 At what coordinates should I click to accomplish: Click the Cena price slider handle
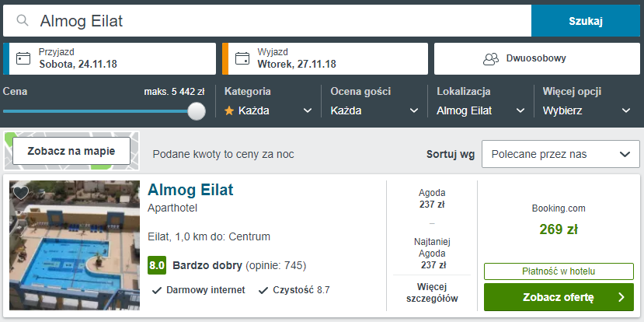click(x=197, y=111)
